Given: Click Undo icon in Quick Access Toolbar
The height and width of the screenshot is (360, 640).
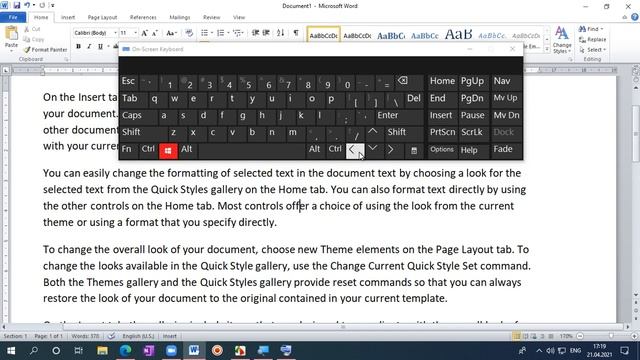Looking at the screenshot, I should pyautogui.click(x=27, y=5).
